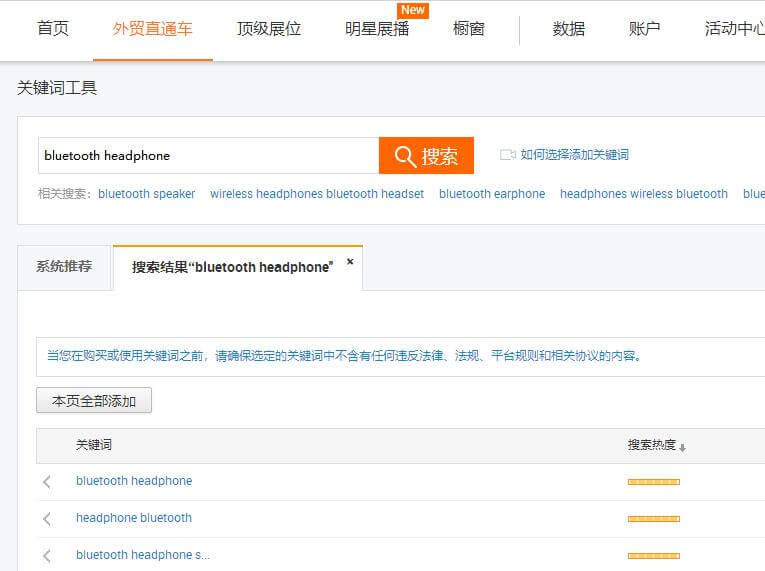This screenshot has height=571, width=765.
Task: Click search heat bar for bluetooth headphone
Action: coord(653,482)
